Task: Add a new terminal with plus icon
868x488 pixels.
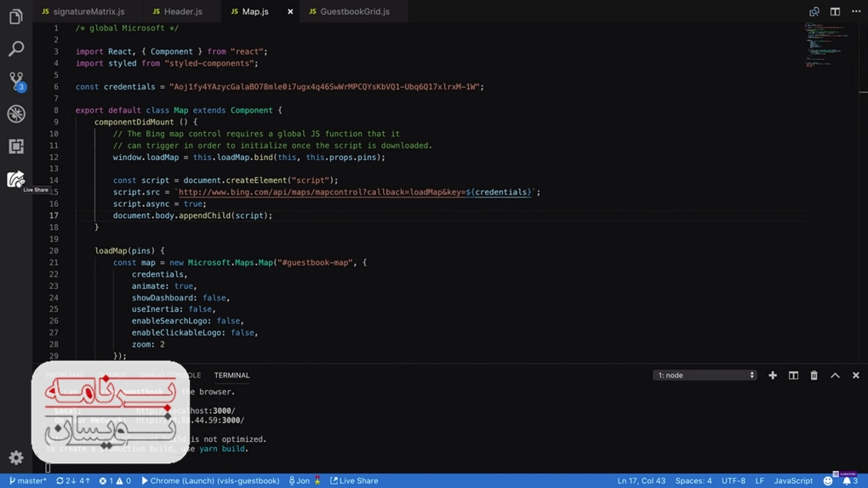Action: click(773, 376)
